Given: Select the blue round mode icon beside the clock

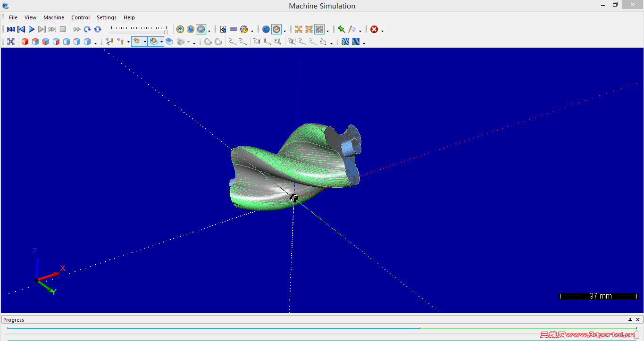Looking at the screenshot, I should 191,29.
